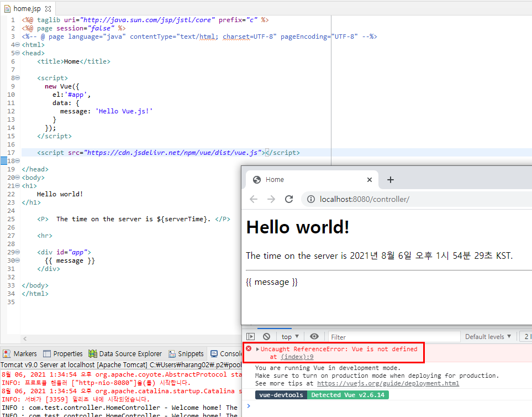This screenshot has height=417, width=532.
Task: Toggle the DevTools console sidebar
Action: tap(250, 336)
